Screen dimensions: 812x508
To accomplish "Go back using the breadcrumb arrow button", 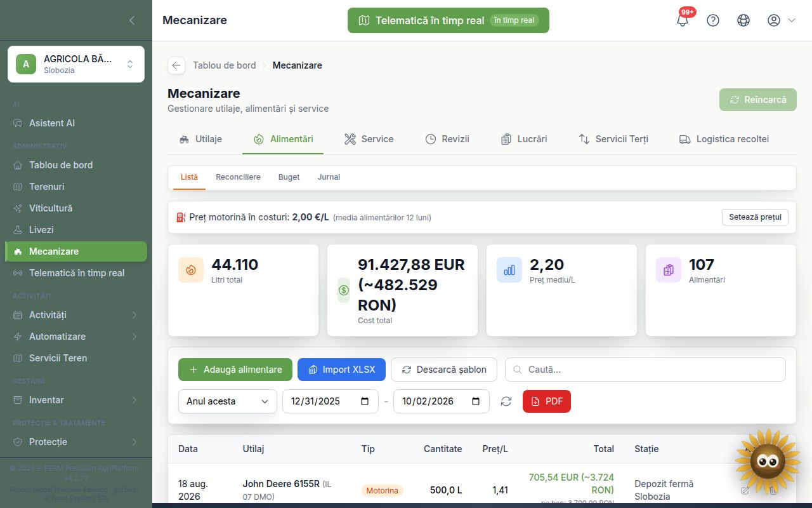I will tap(176, 65).
